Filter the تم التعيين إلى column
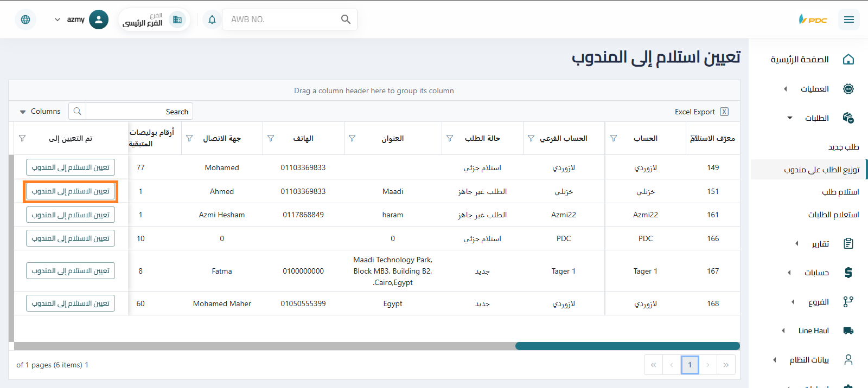The height and width of the screenshot is (388, 868). point(22,138)
